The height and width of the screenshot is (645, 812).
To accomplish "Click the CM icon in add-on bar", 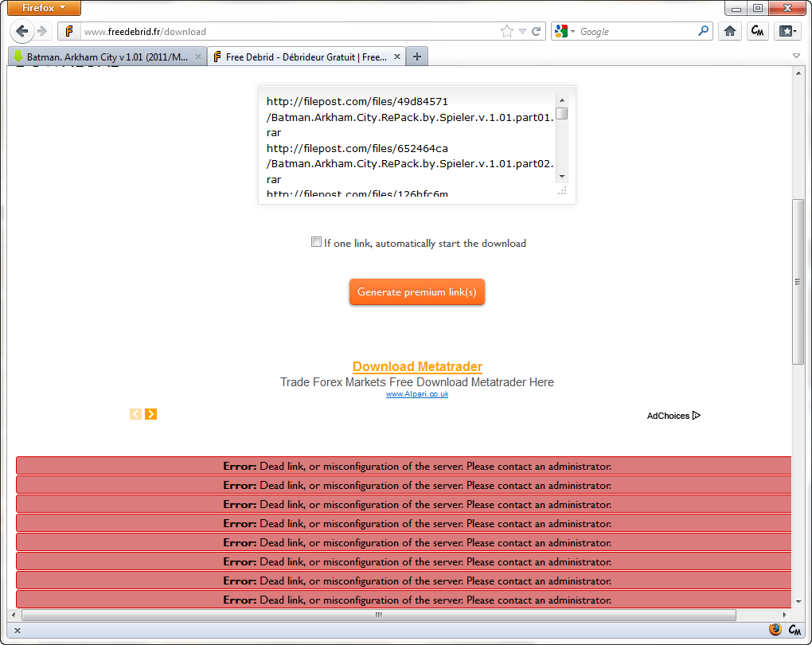I will pyautogui.click(x=795, y=629).
